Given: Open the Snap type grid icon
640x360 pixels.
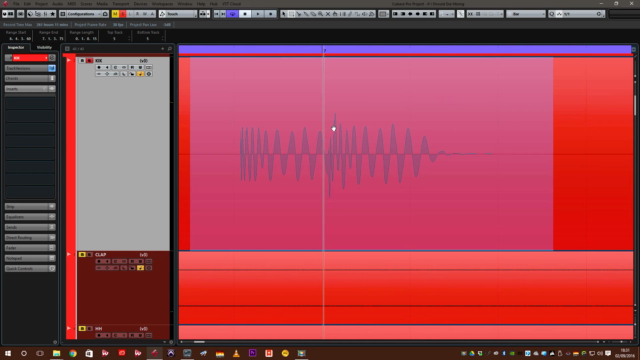Looking at the screenshot, I should (478, 14).
